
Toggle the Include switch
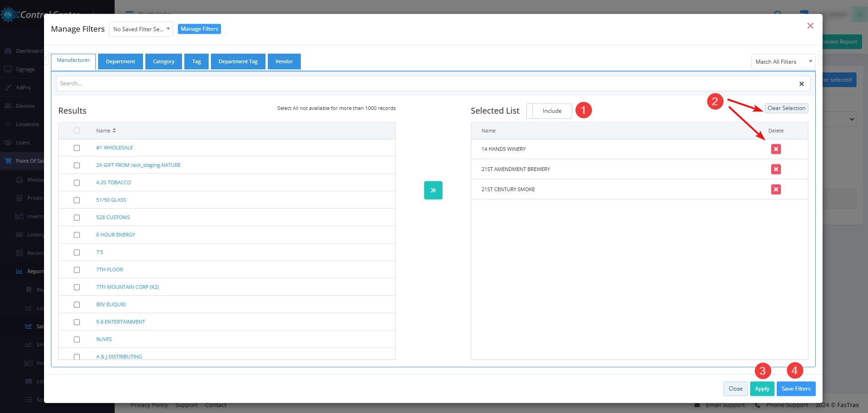click(549, 111)
